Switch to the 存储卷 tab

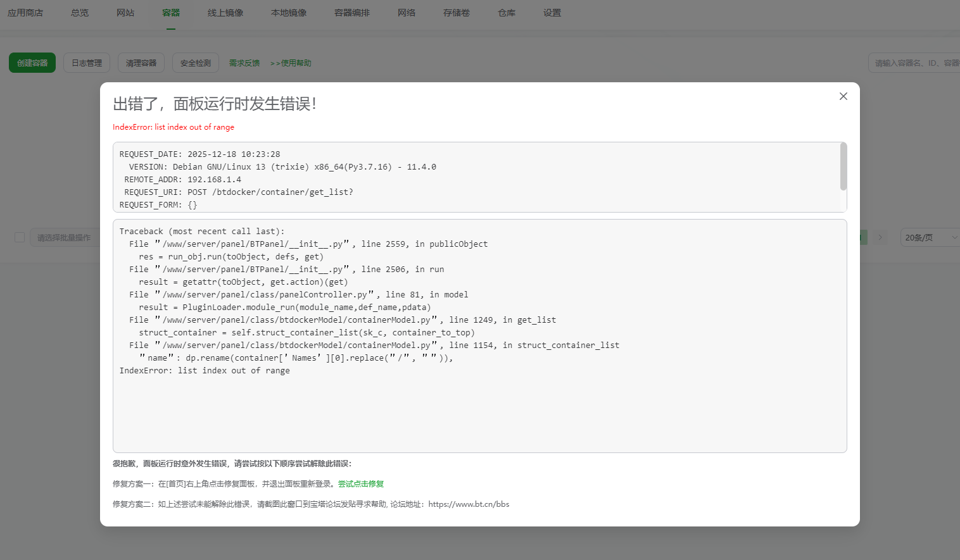point(457,12)
